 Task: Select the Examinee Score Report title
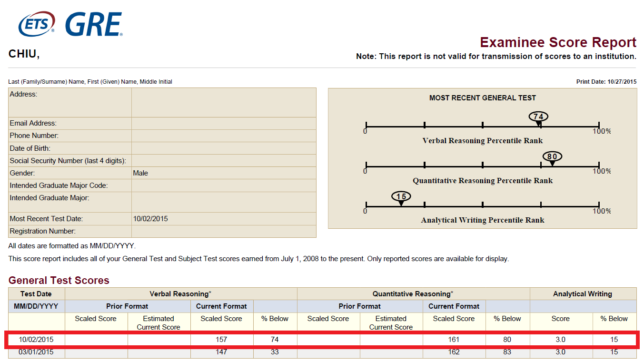click(x=558, y=42)
